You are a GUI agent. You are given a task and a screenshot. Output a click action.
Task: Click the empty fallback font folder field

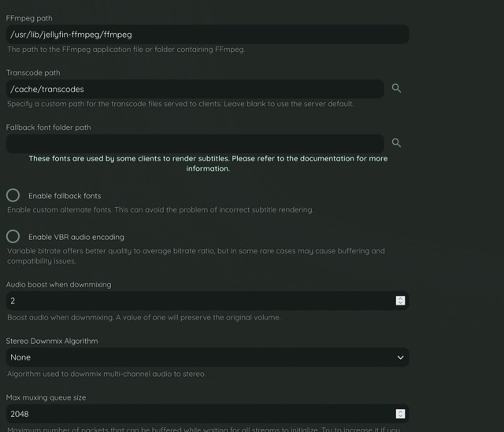coord(195,143)
